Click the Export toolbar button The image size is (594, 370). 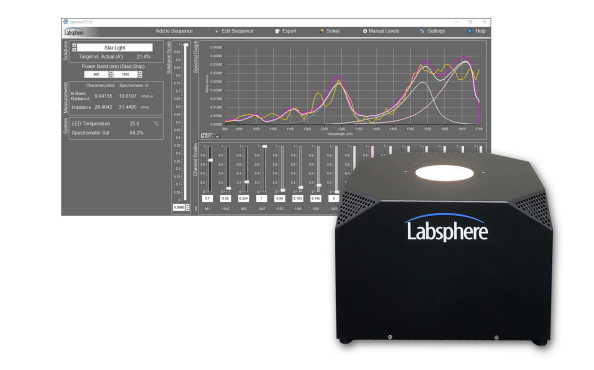pos(286,31)
